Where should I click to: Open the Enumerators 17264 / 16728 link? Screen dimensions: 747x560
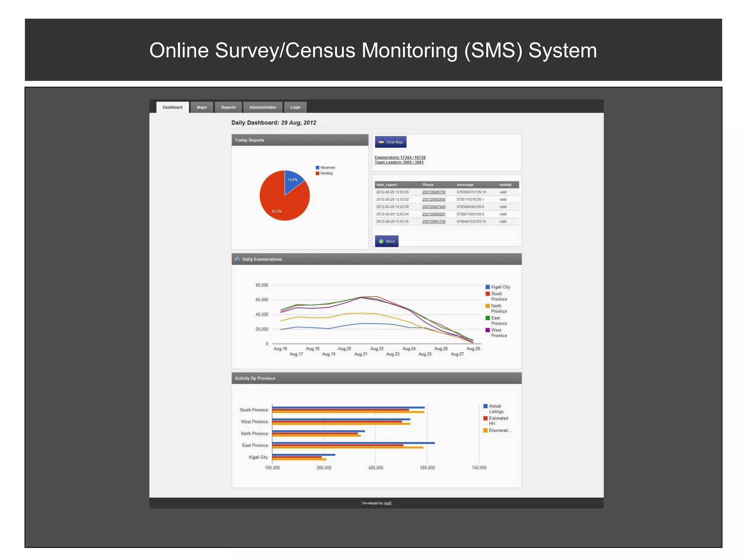click(x=400, y=157)
